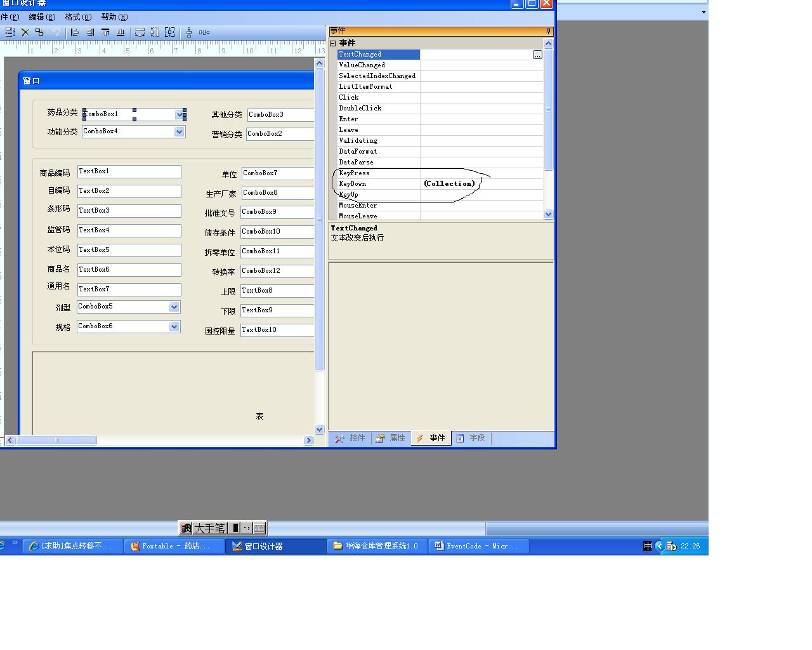The height and width of the screenshot is (650, 812).
Task: Select the KeyDown event row
Action: point(378,184)
